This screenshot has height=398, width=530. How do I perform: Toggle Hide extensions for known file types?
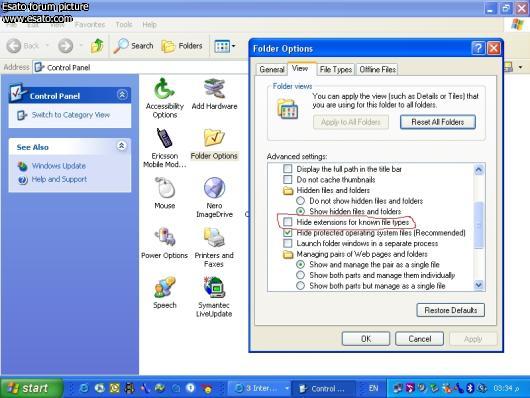[x=288, y=222]
